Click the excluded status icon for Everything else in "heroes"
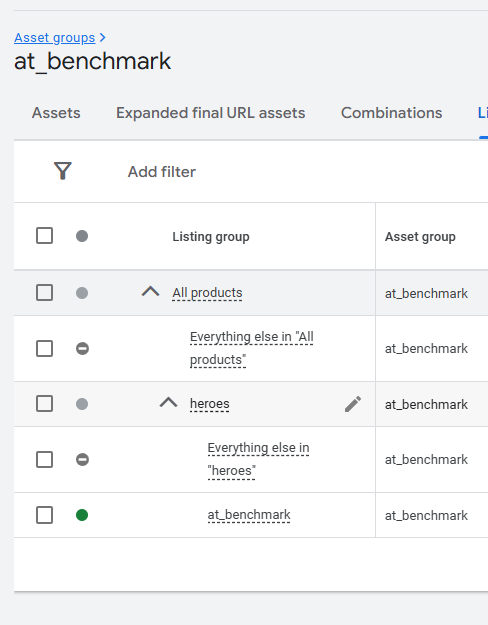 click(x=83, y=460)
